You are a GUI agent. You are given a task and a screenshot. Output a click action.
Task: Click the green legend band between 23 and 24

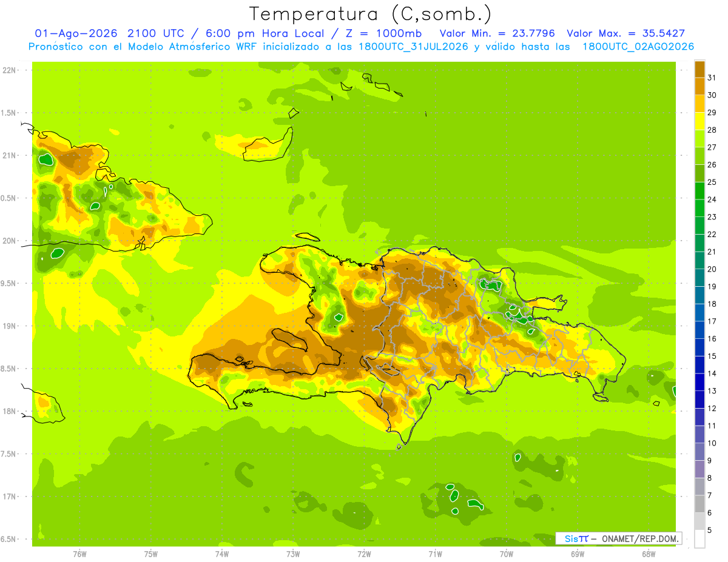699,209
